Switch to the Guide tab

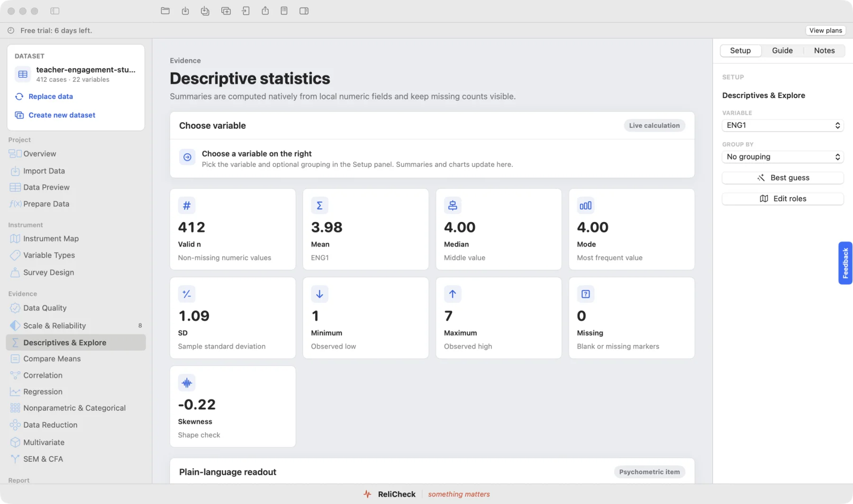[782, 51]
